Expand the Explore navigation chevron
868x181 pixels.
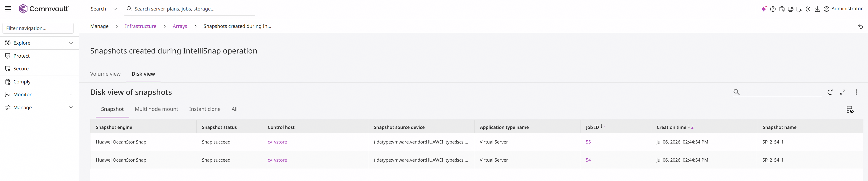click(71, 43)
